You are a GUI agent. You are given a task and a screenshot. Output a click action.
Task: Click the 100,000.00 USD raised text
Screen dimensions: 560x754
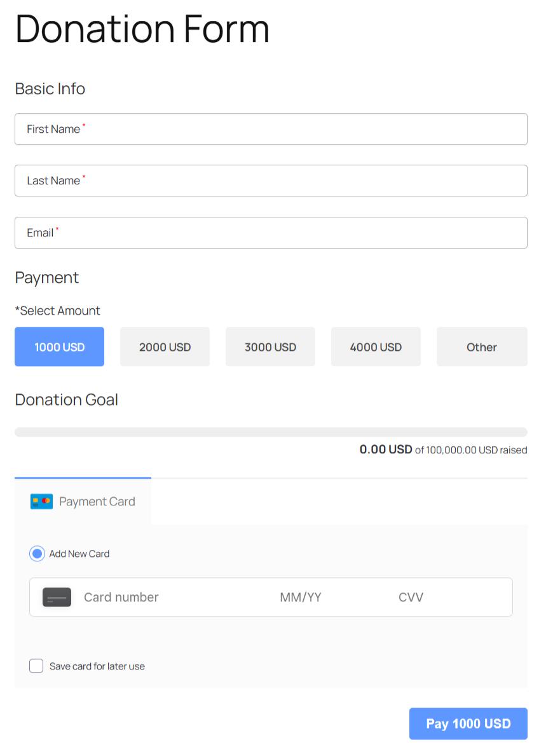click(471, 450)
